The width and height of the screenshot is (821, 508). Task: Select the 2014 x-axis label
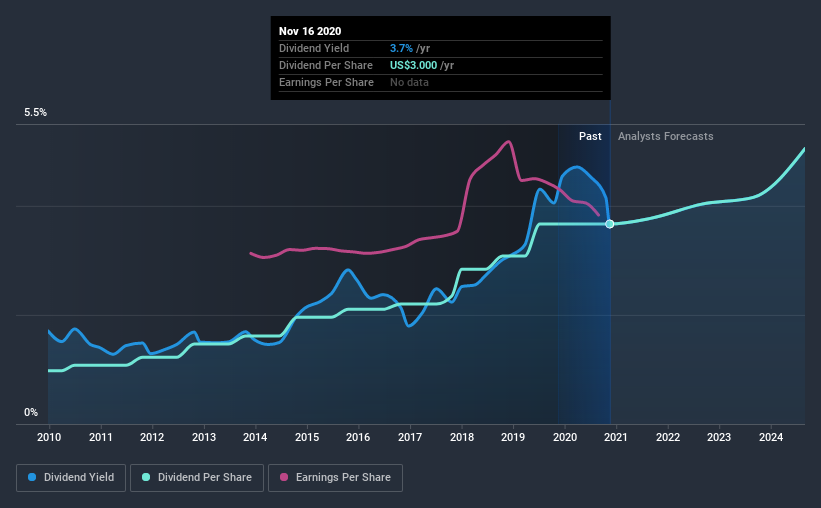tap(255, 437)
